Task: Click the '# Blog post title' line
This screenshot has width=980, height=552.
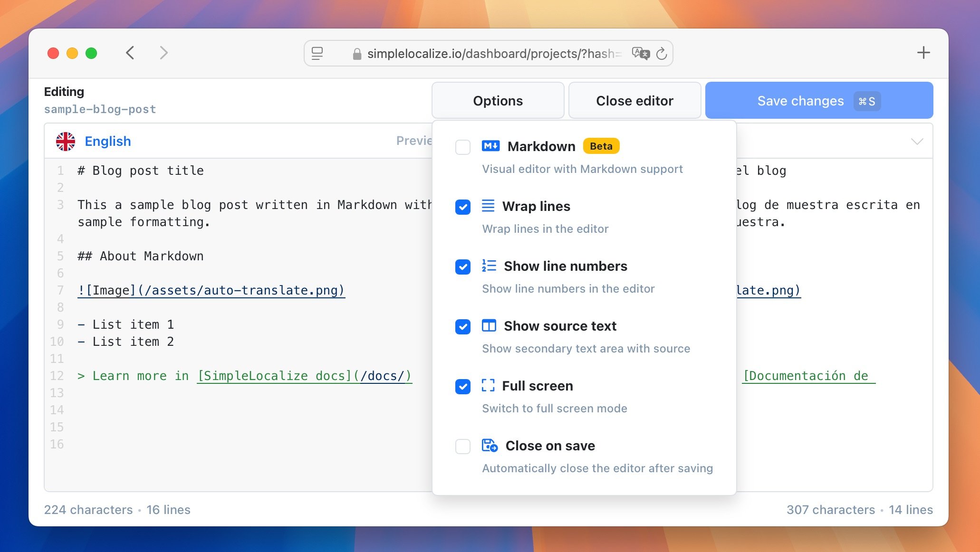Action: (x=141, y=171)
